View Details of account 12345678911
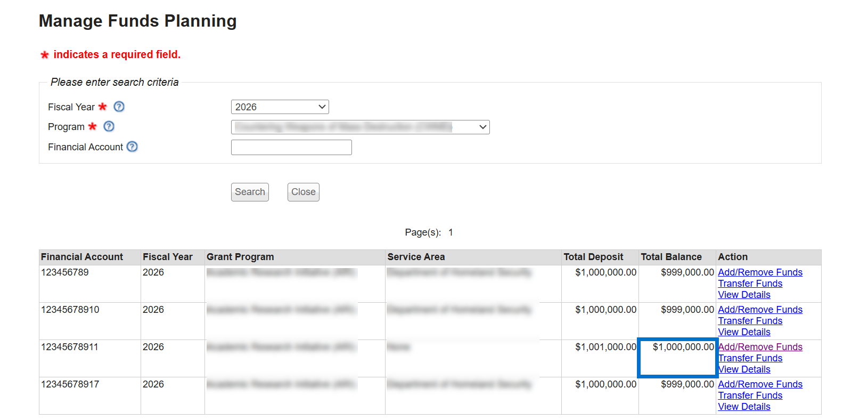Viewport: 868px width, 420px height. coord(744,369)
